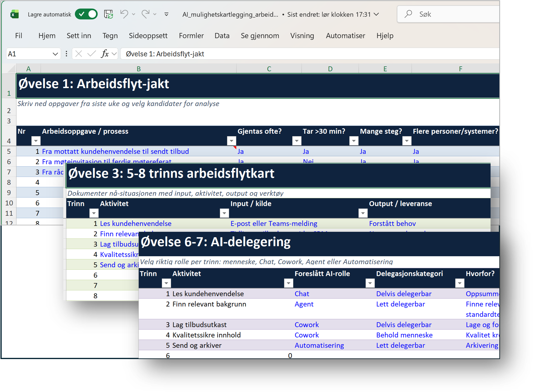Viewport: 533px width, 392px height.
Task: Click the save icon in title bar
Action: point(109,14)
